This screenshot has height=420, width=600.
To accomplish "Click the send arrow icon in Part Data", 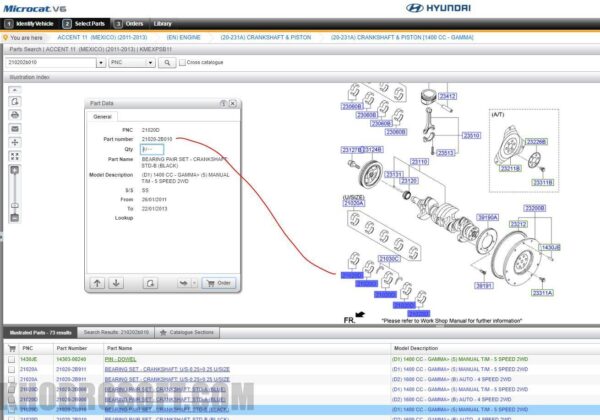I will [x=184, y=283].
